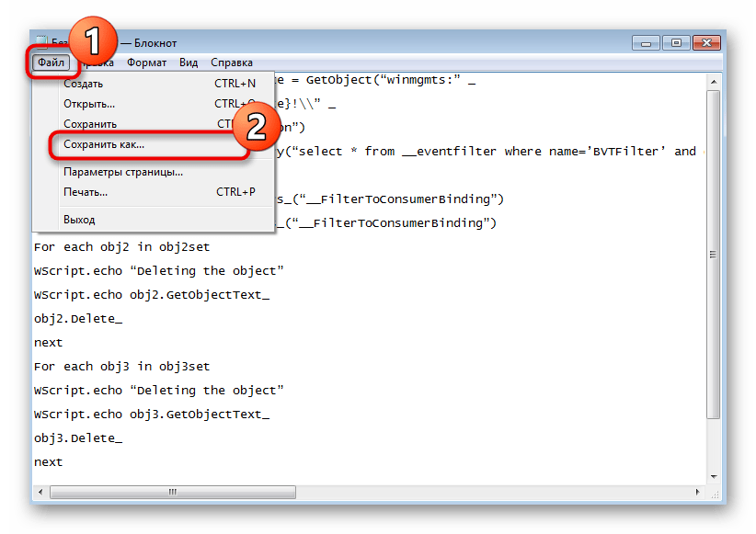Open the Файл menu

tap(51, 62)
